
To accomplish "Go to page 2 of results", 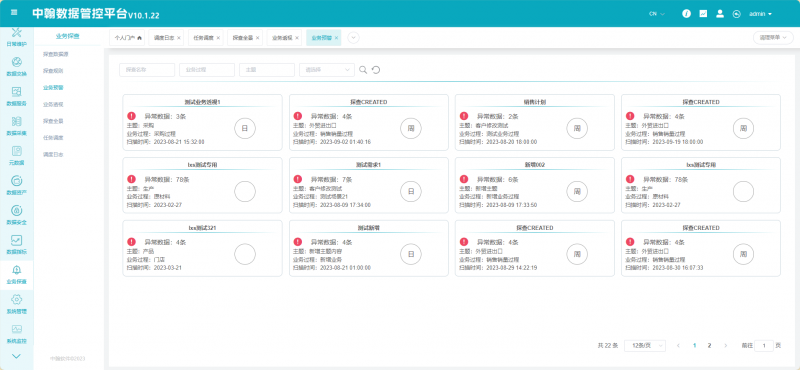I will click(x=709, y=346).
